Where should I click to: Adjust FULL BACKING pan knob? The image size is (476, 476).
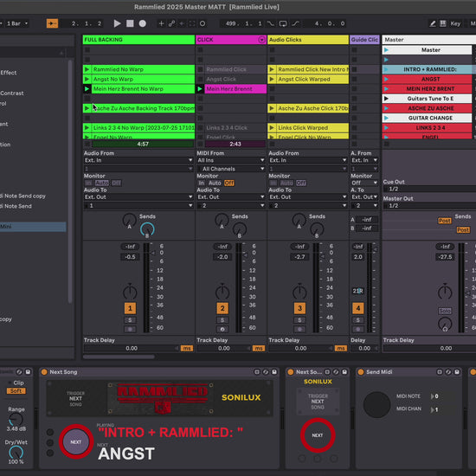[x=130, y=292]
